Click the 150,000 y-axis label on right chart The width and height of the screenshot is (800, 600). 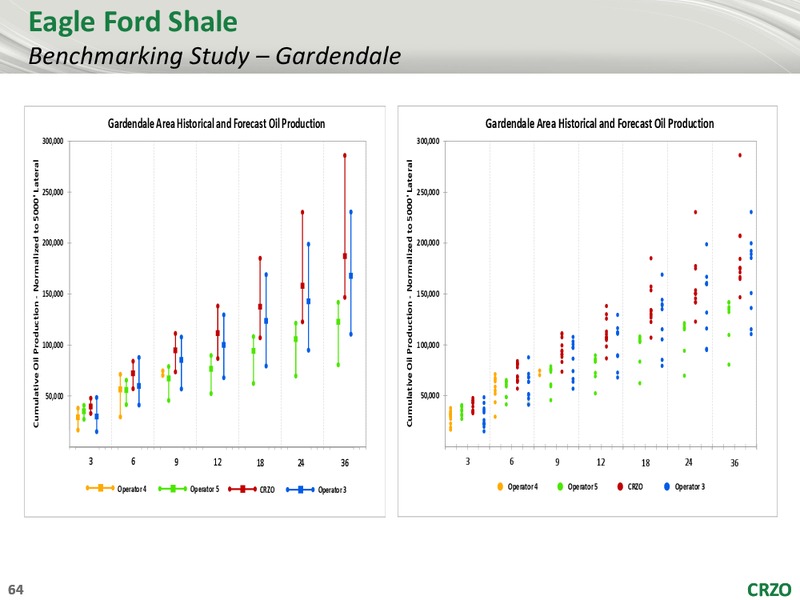428,294
